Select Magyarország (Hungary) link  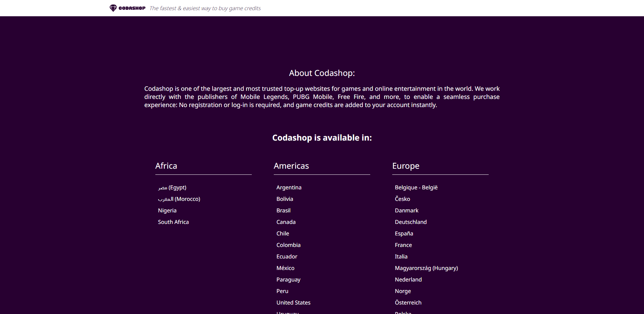(426, 268)
